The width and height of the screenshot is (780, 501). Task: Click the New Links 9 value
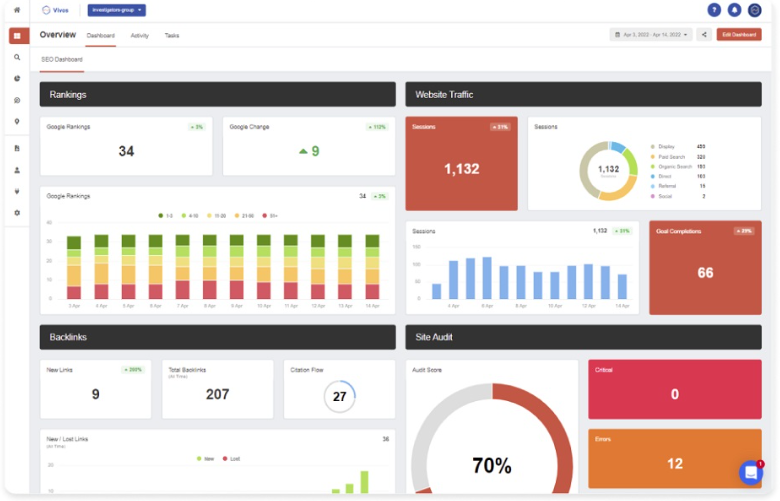click(x=96, y=395)
